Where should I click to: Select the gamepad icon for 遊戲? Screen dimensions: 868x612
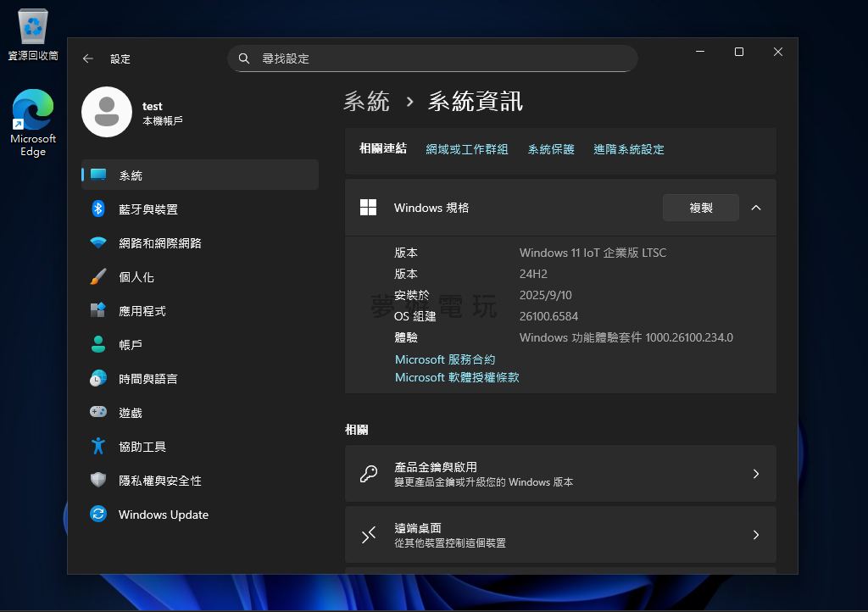(x=98, y=413)
